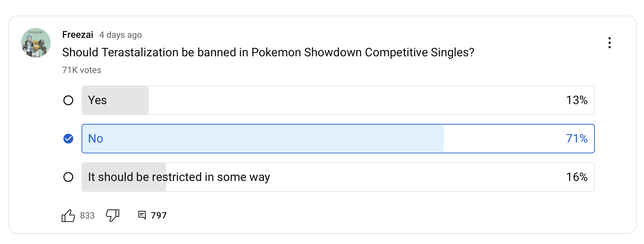Click the 16% result on restricted option
Screen dimensions: 644x244
pos(577,177)
